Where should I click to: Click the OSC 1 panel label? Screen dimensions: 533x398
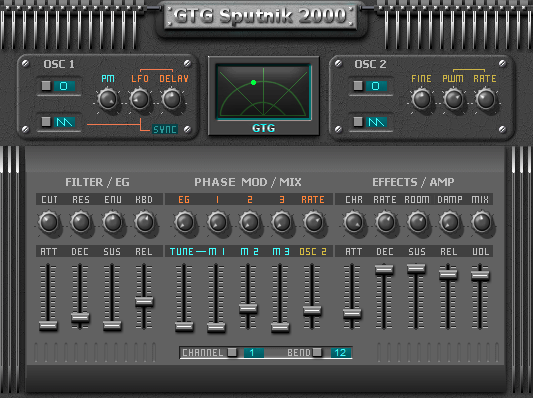pyautogui.click(x=59, y=64)
